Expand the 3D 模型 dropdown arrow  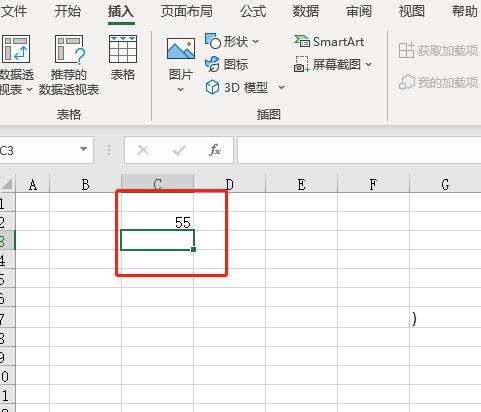click(282, 88)
